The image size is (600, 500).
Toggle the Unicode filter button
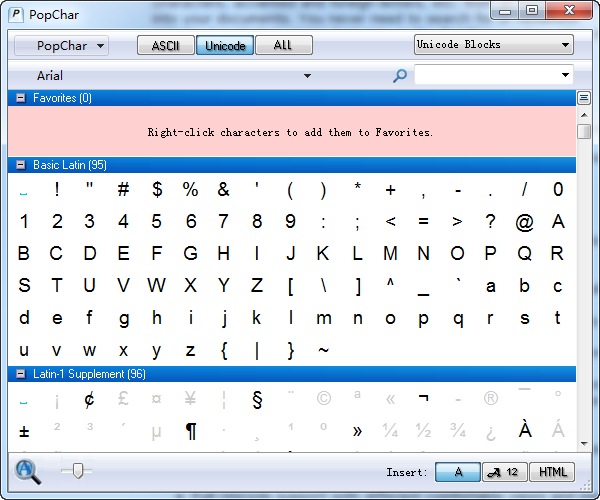(x=225, y=46)
